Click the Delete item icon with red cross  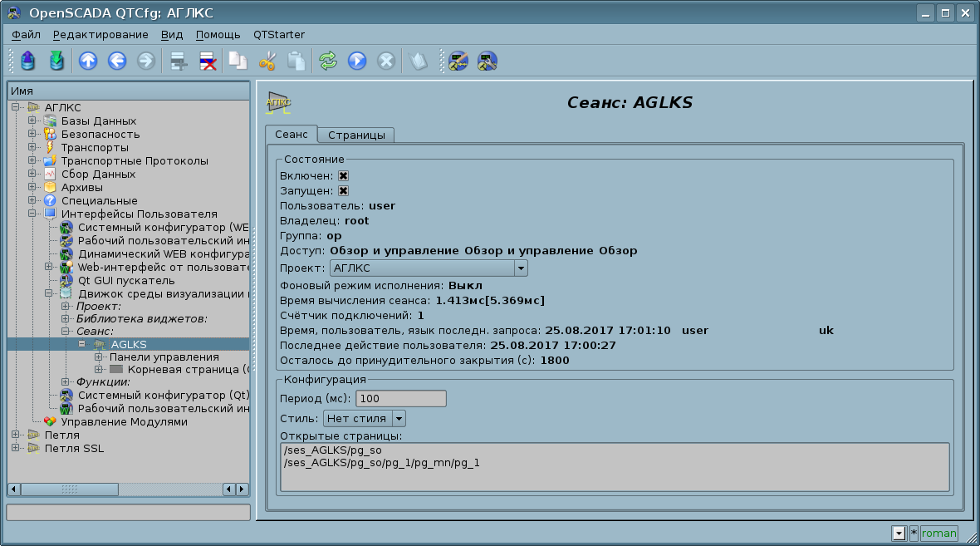click(x=208, y=61)
